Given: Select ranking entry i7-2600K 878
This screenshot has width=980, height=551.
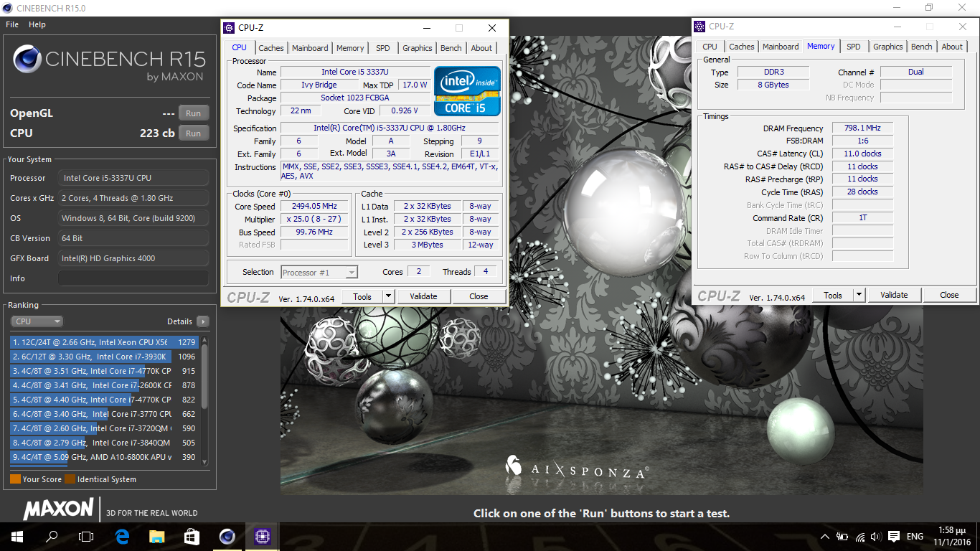Looking at the screenshot, I should [105, 385].
